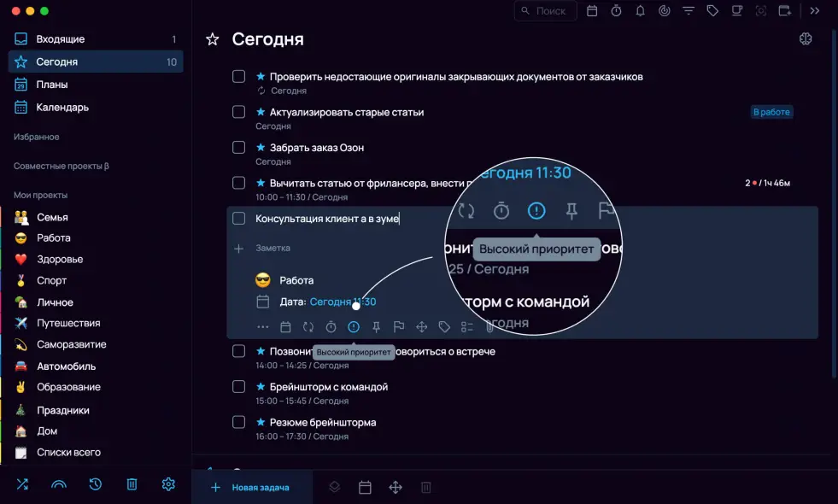The height and width of the screenshot is (504, 838).
Task: Set high priority on the zoom consultation task
Action: click(x=354, y=326)
